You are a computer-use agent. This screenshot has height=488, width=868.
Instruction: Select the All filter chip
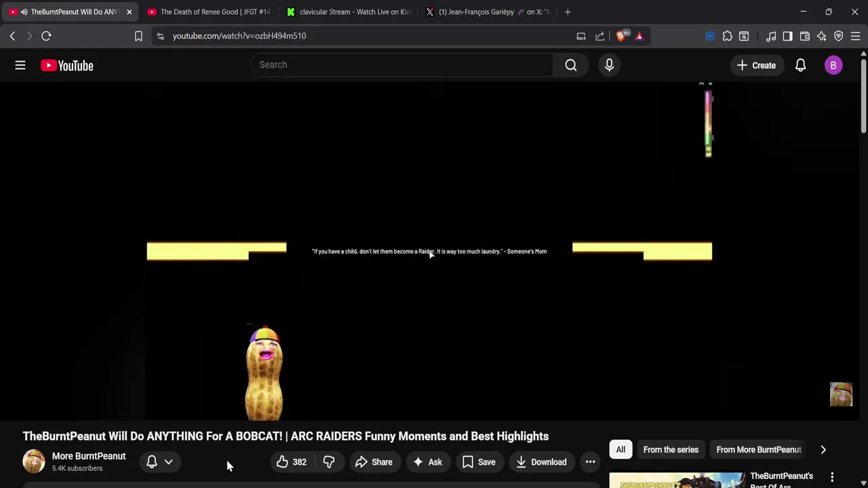point(620,449)
